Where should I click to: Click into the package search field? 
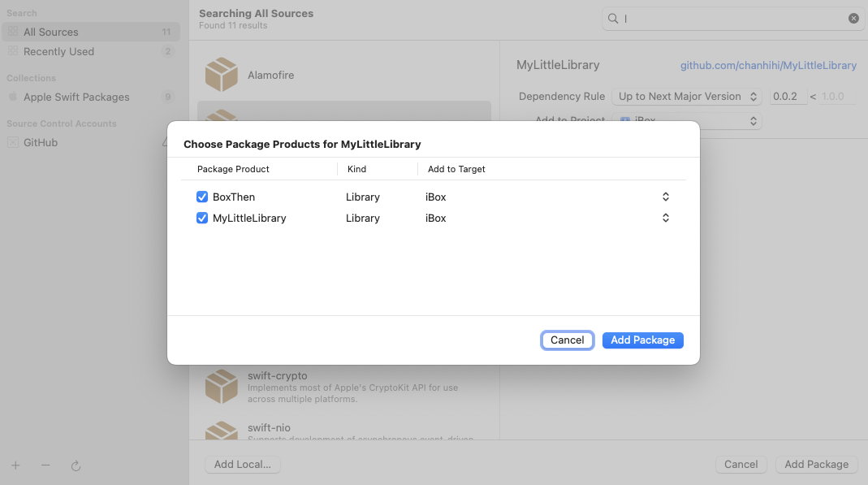pyautogui.click(x=733, y=18)
